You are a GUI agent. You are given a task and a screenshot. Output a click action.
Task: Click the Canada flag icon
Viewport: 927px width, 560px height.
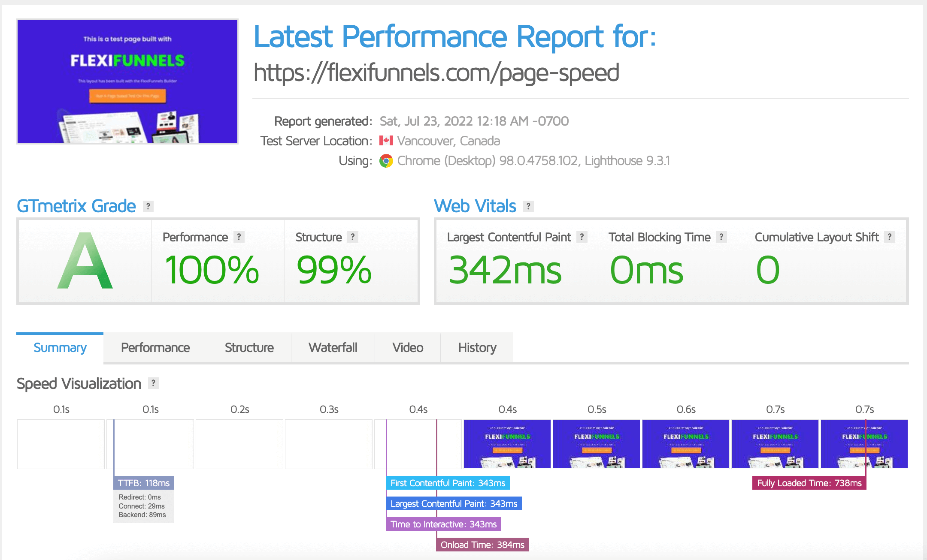coord(386,141)
